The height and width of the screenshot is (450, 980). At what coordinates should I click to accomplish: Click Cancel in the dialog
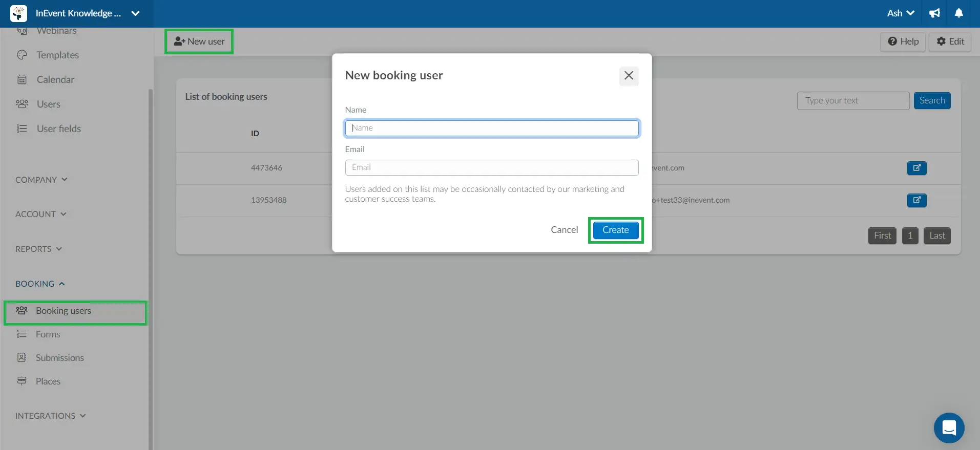tap(565, 230)
